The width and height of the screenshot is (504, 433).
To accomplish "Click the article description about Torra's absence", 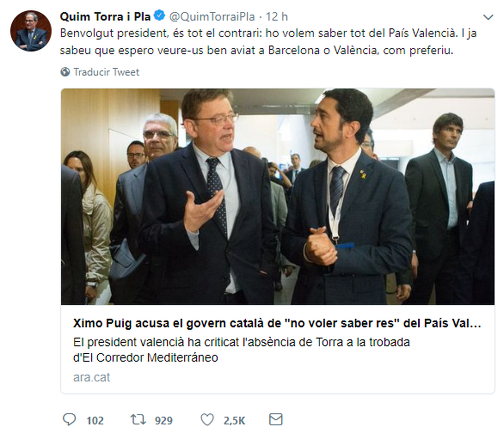I will tap(241, 350).
